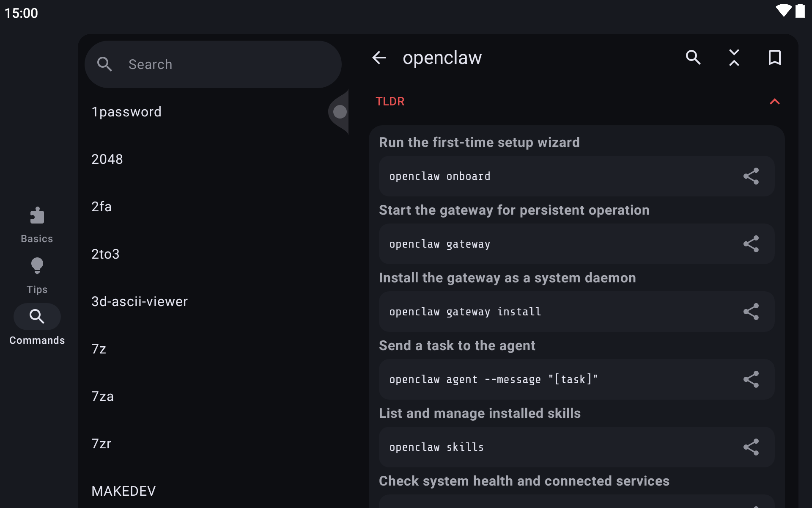The image size is (812, 508).
Task: Collapse the TLDR section chevron
Action: pos(774,102)
